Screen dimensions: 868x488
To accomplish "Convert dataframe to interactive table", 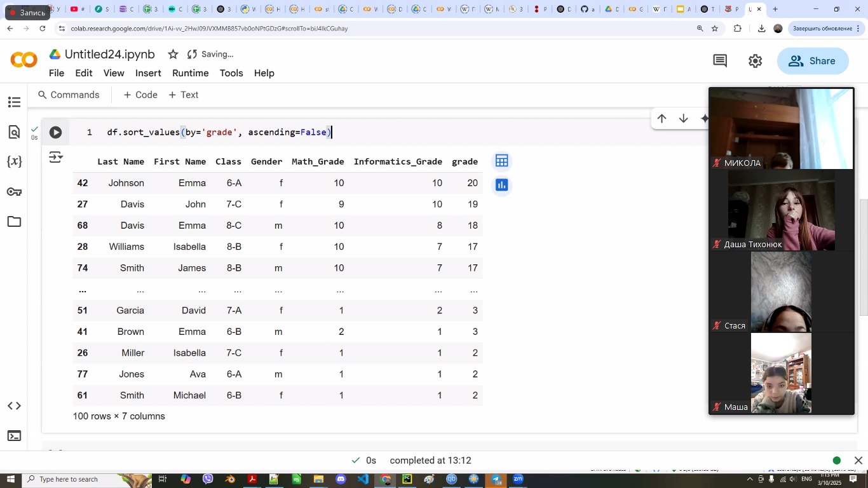I will [501, 161].
